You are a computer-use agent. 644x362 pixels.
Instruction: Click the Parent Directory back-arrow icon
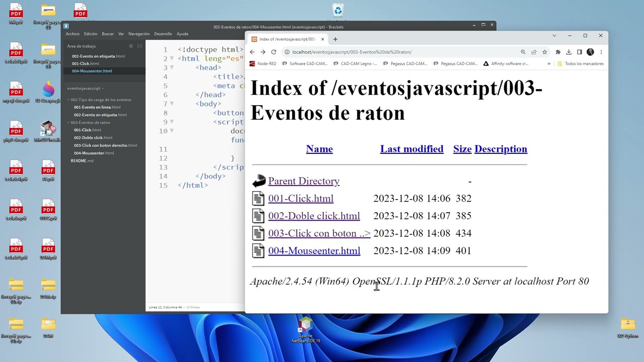[x=259, y=181]
